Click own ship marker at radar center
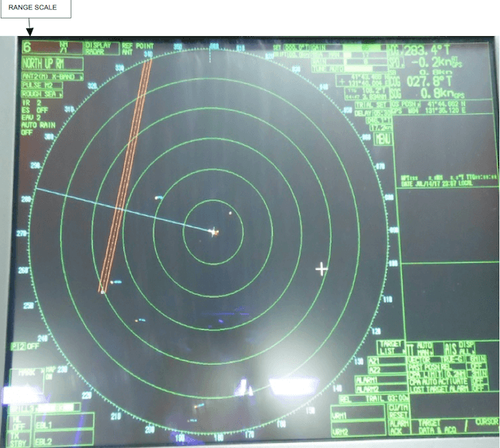 213,232
